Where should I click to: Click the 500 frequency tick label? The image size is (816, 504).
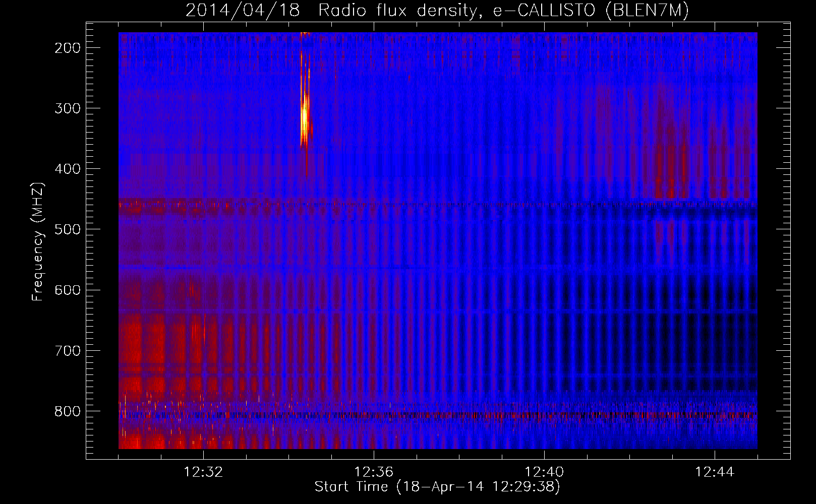pos(68,229)
